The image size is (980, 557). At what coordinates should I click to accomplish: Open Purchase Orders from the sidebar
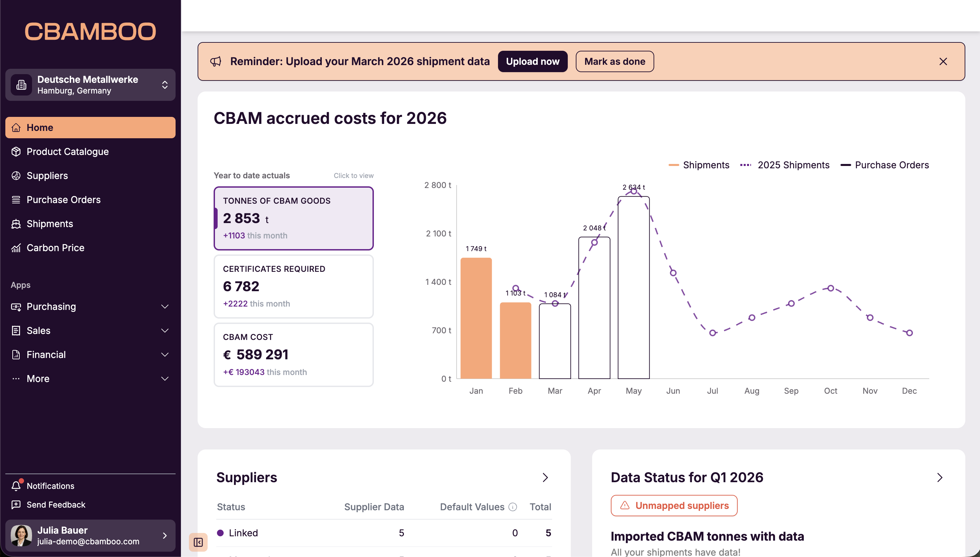[63, 199]
